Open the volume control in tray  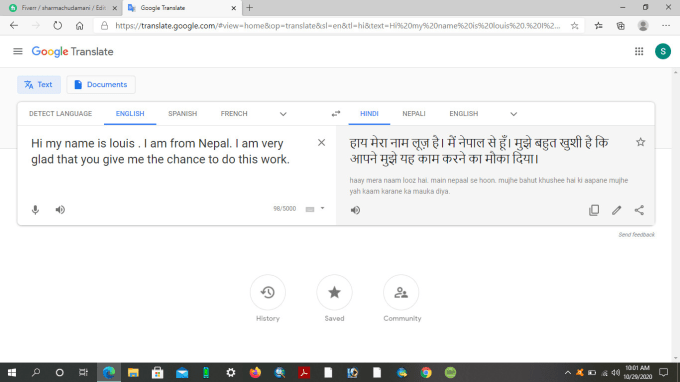click(615, 372)
